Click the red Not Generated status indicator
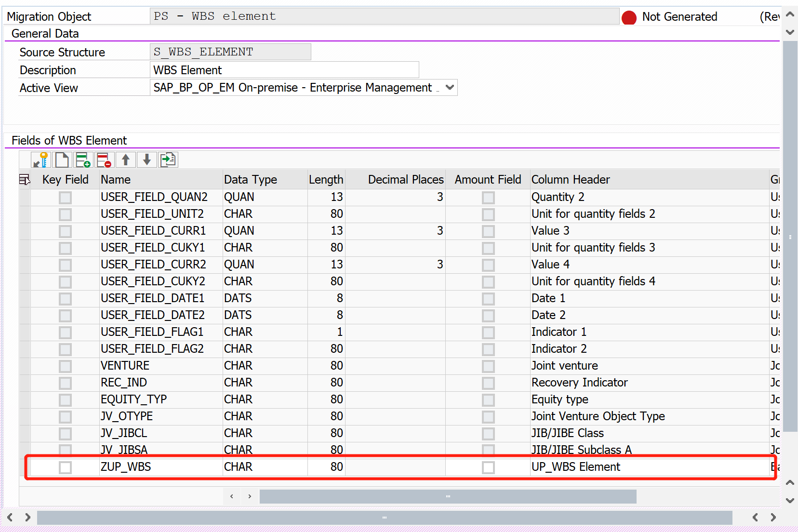Viewport: 798px width, 532px height. (629, 16)
